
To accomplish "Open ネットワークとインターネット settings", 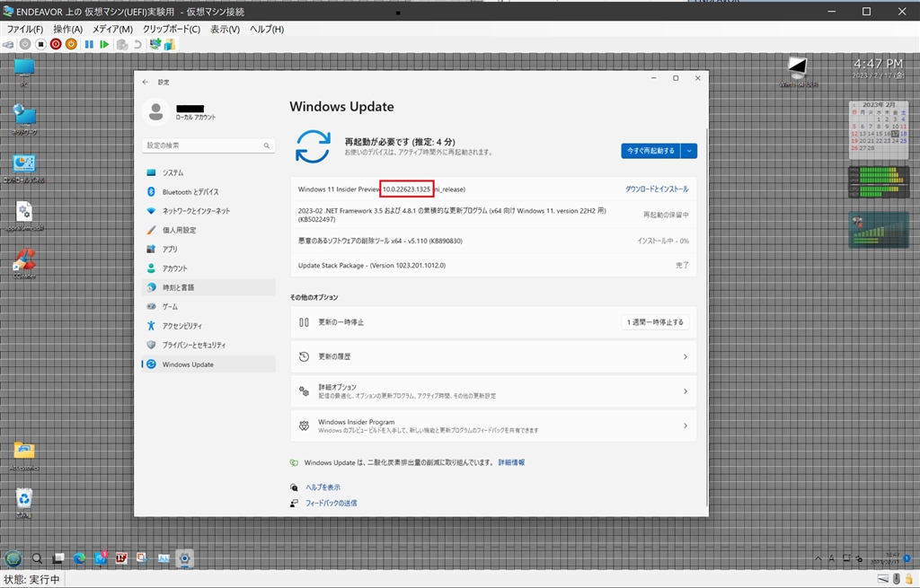I will tap(208, 211).
